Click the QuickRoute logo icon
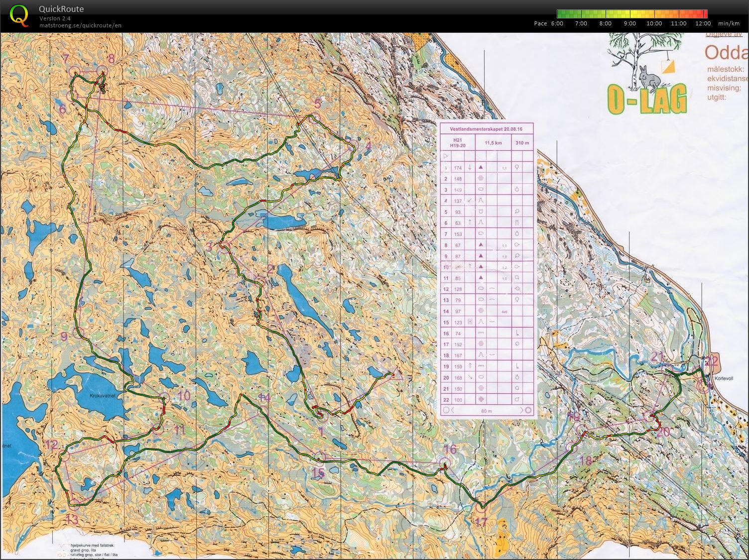 [x=19, y=15]
